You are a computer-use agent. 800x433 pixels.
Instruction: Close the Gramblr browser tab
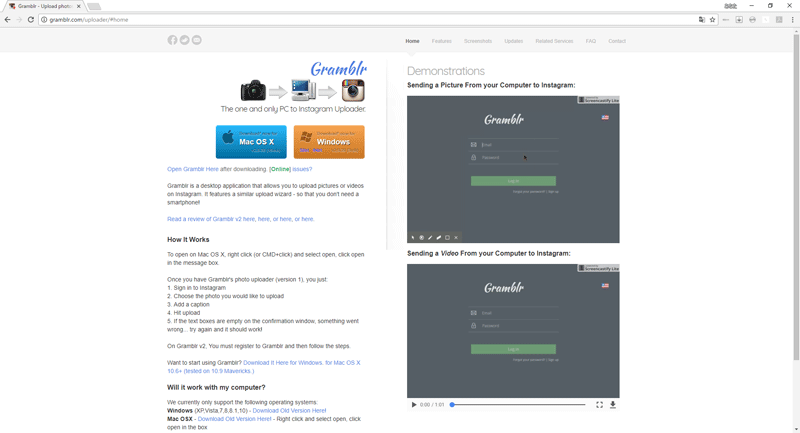79,6
